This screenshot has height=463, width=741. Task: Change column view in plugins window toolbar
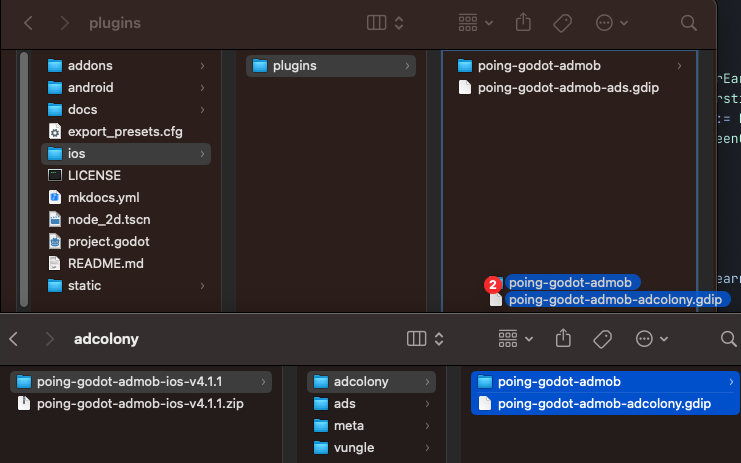click(x=385, y=23)
